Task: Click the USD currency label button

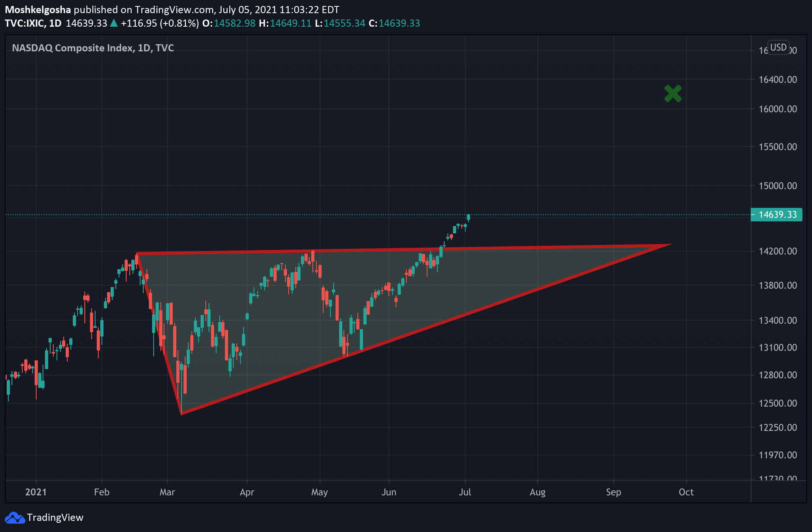Action: pos(778,47)
